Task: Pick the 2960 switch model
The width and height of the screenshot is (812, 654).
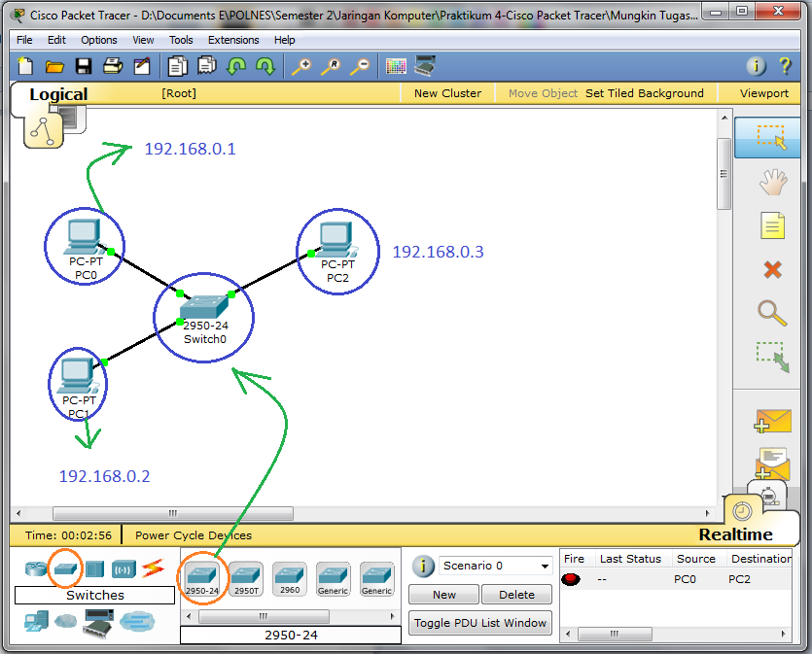Action: click(x=290, y=579)
